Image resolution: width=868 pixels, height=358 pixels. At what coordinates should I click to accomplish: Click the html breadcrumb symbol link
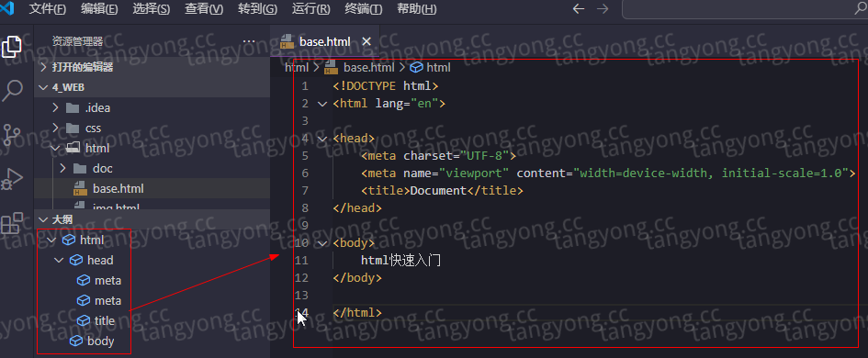438,68
